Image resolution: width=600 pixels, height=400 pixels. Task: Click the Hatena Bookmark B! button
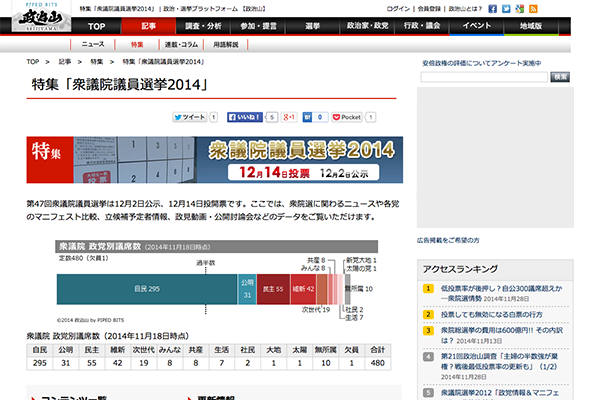point(310,117)
